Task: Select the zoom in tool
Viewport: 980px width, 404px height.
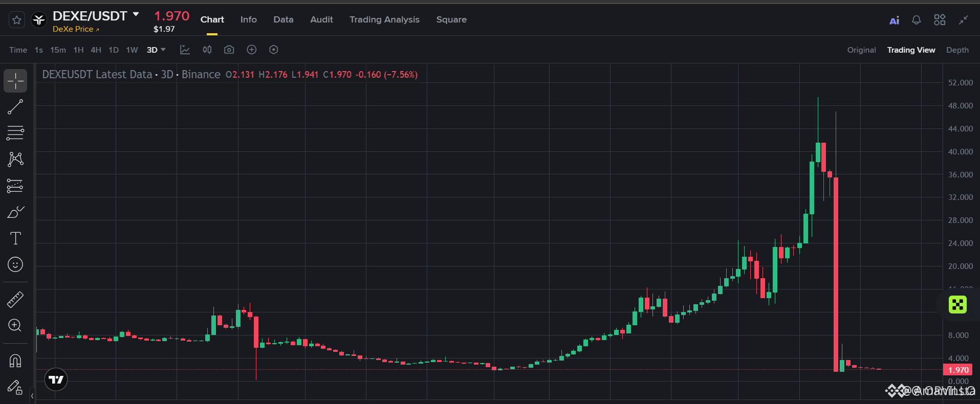Action: click(15, 326)
